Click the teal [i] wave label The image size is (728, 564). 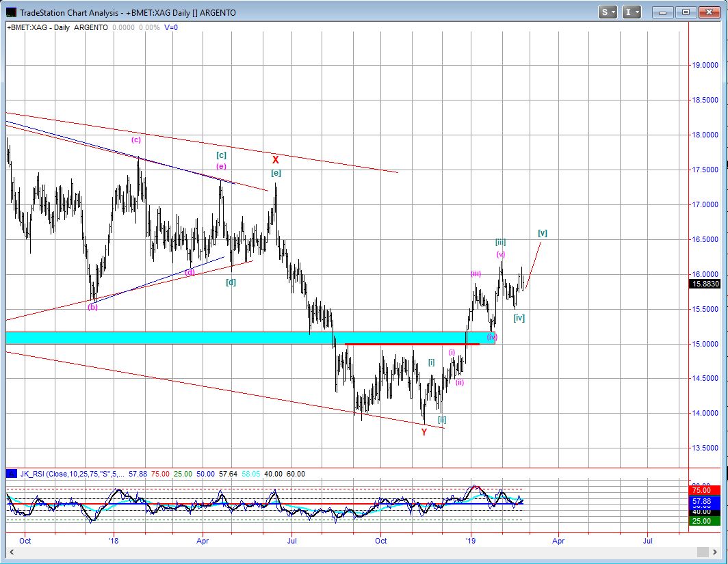click(431, 362)
